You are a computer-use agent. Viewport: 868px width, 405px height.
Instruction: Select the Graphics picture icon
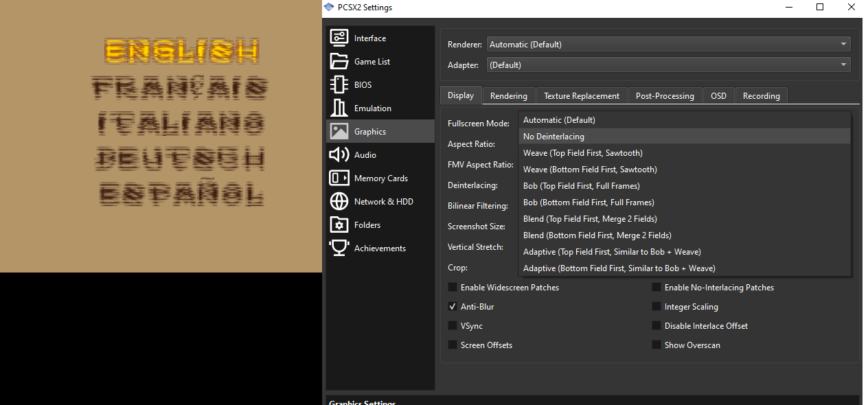point(339,131)
